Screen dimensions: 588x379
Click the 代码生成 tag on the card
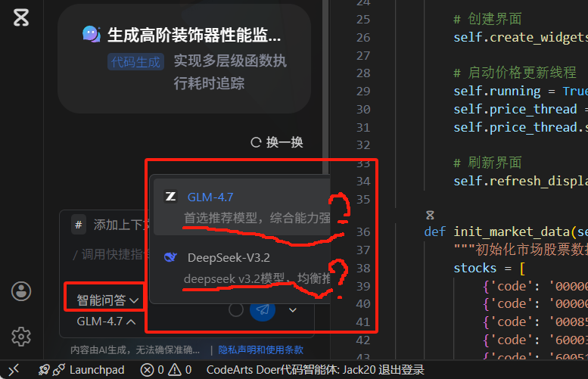click(135, 62)
